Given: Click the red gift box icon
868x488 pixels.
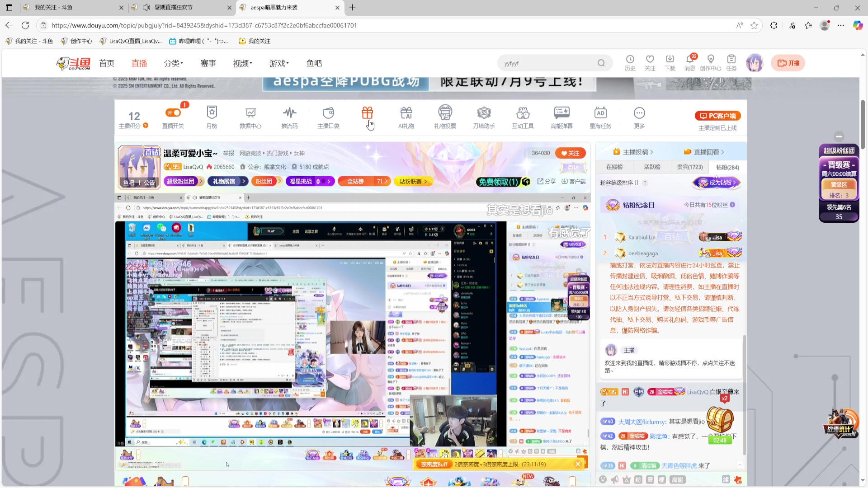Looking at the screenshot, I should click(367, 113).
